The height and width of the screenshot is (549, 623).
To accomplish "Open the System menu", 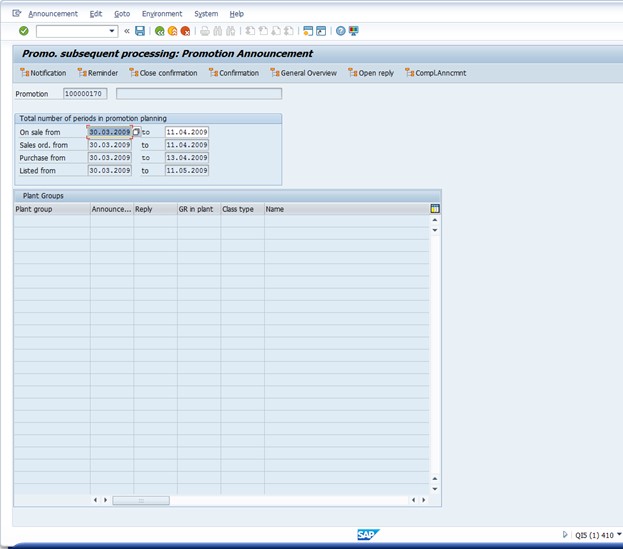I will click(x=206, y=14).
